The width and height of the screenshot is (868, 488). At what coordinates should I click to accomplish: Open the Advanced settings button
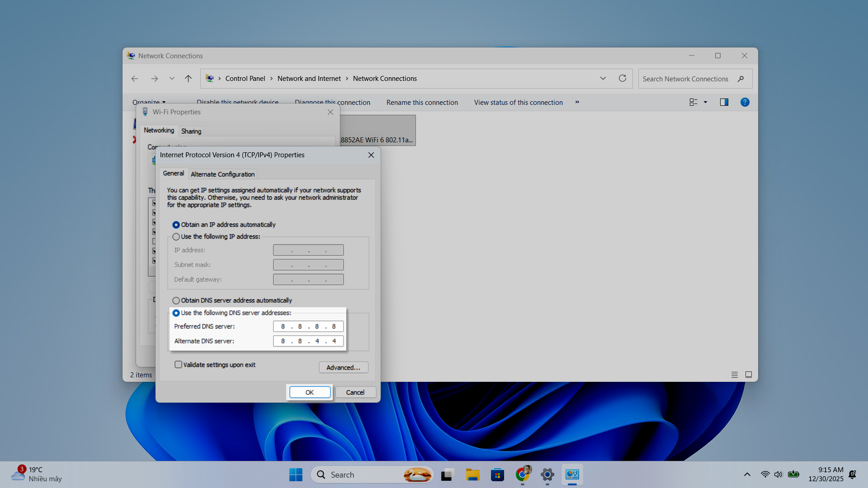click(344, 367)
